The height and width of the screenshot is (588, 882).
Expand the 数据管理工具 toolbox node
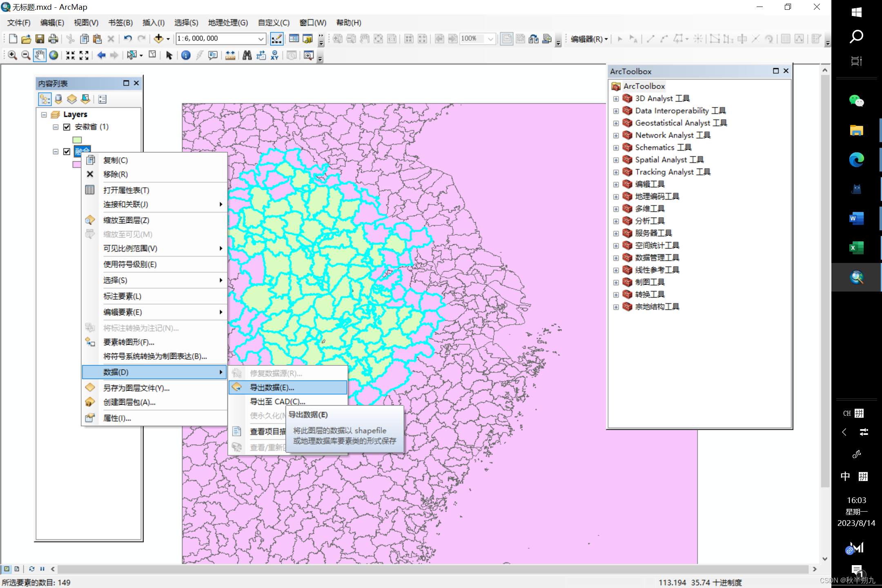coord(616,258)
